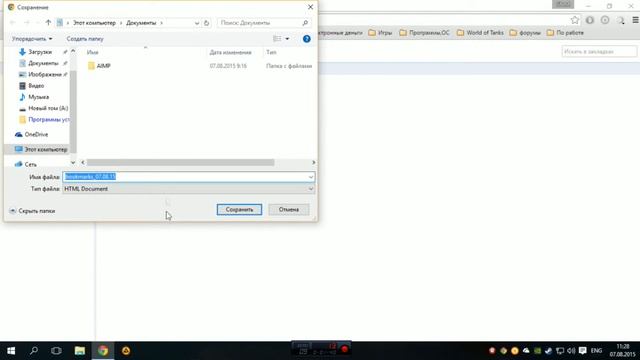
Task: Click the bookmark search field in Chrome
Action: [x=599, y=51]
